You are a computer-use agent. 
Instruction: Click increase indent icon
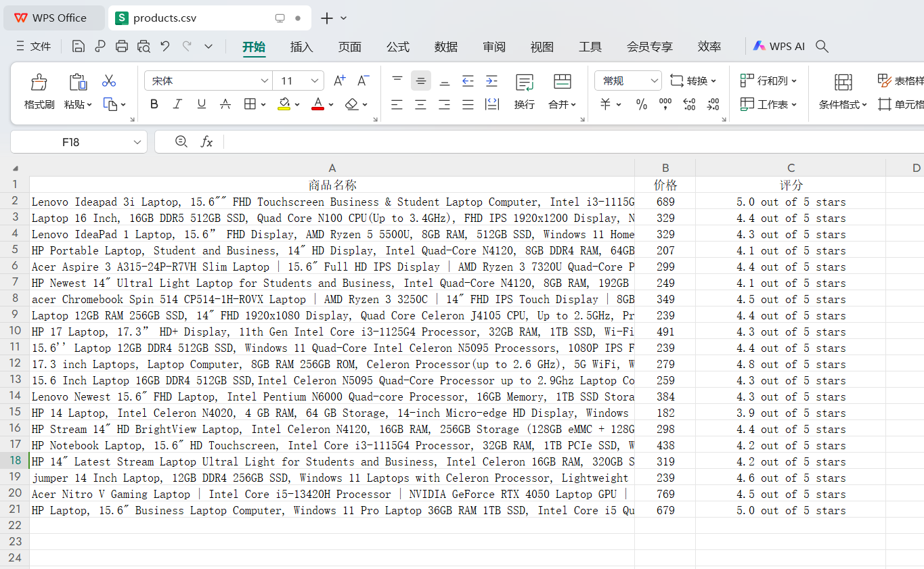[x=491, y=81]
